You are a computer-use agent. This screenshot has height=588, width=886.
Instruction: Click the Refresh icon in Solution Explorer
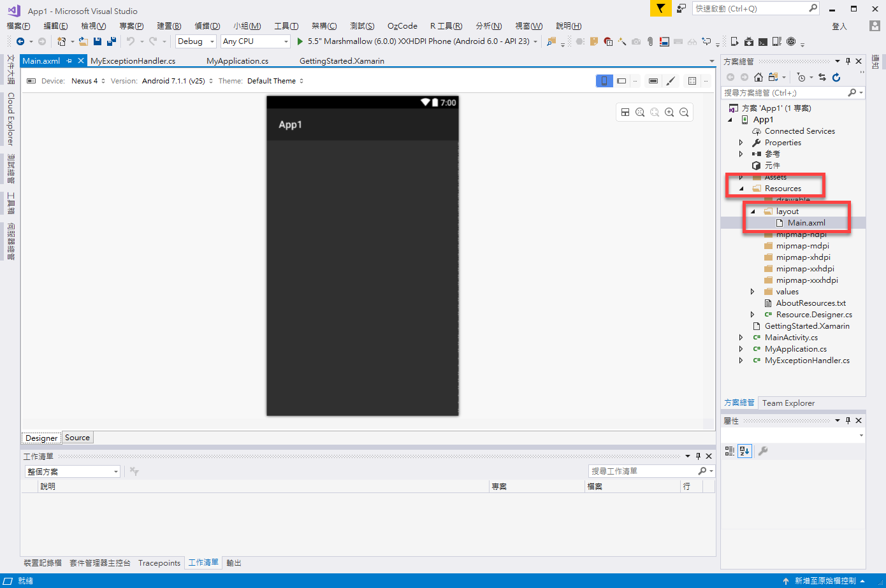coord(836,77)
